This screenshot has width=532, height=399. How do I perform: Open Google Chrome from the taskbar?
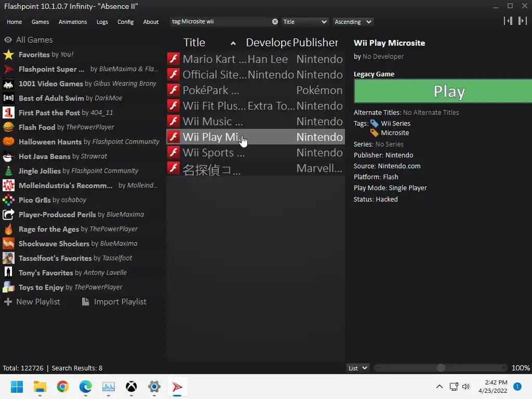[x=63, y=387]
